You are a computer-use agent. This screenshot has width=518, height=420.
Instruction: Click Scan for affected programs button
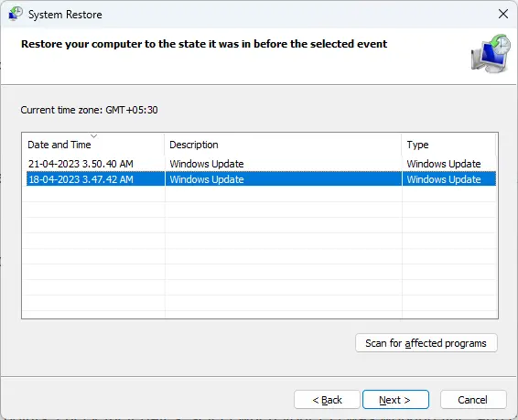pyautogui.click(x=426, y=343)
